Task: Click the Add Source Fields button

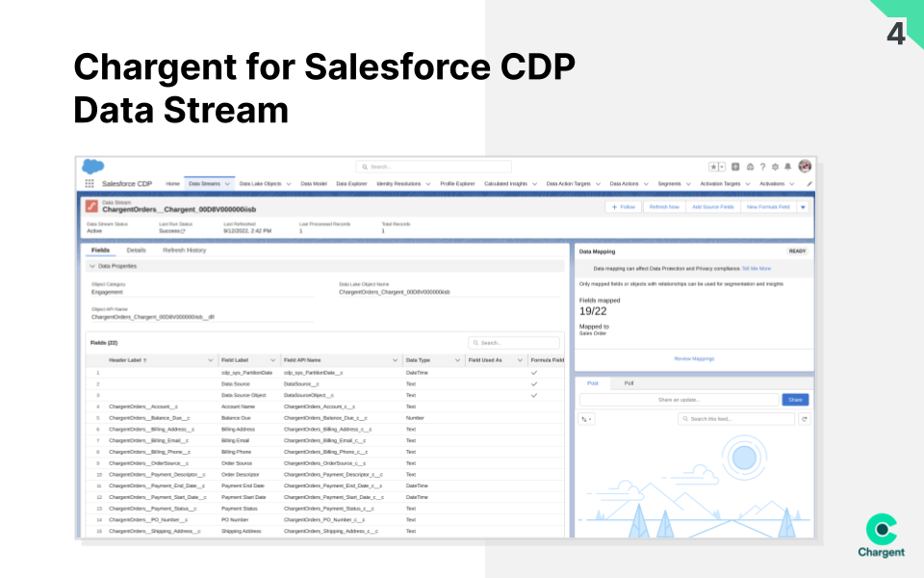Action: (x=712, y=207)
